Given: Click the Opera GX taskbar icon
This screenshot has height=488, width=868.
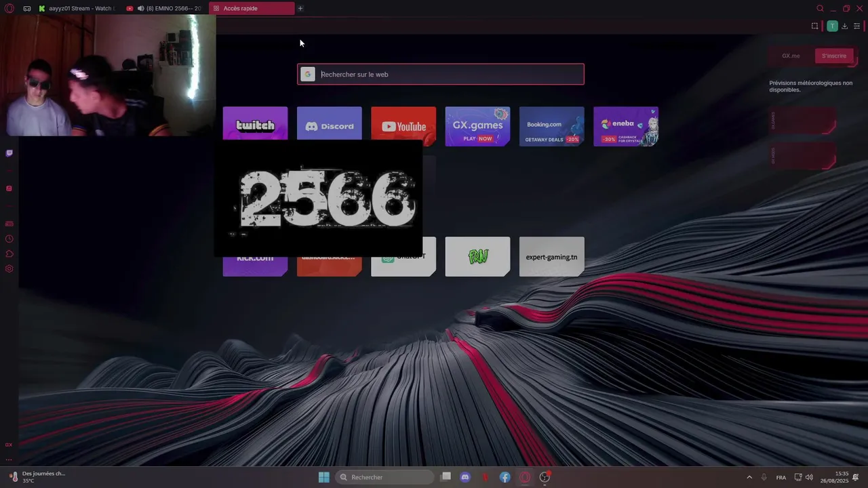Looking at the screenshot, I should click(525, 477).
